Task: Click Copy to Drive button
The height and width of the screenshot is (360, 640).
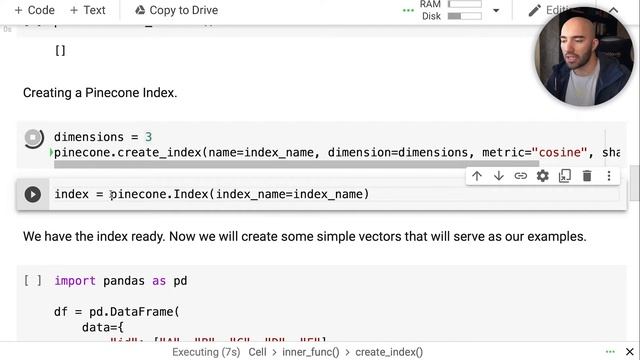Action: point(176,10)
